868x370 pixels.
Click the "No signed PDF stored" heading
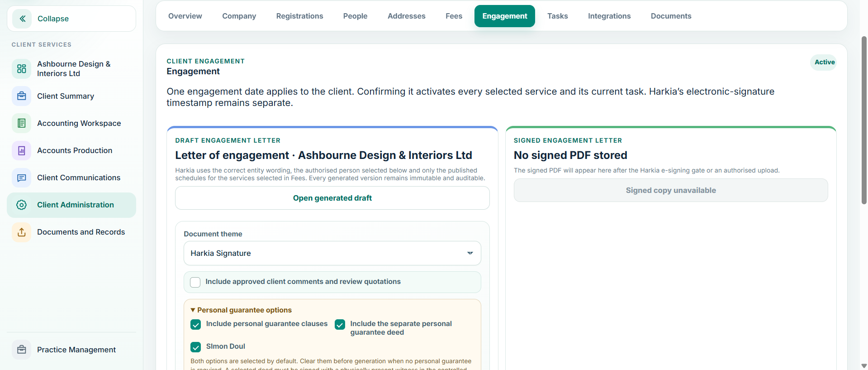pyautogui.click(x=570, y=155)
